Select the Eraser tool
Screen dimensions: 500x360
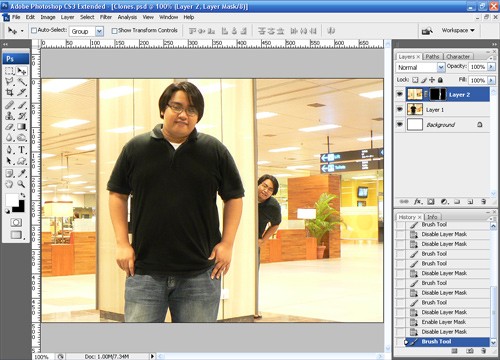9,127
